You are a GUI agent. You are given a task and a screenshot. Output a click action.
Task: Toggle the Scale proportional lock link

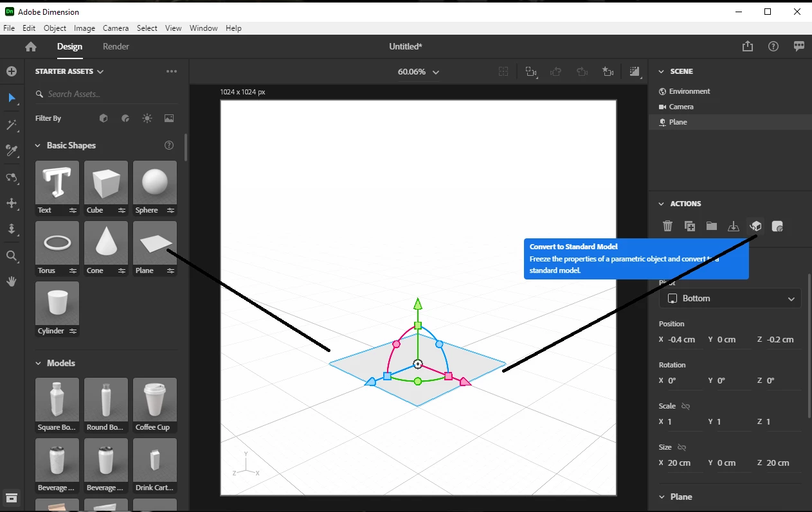click(x=686, y=406)
